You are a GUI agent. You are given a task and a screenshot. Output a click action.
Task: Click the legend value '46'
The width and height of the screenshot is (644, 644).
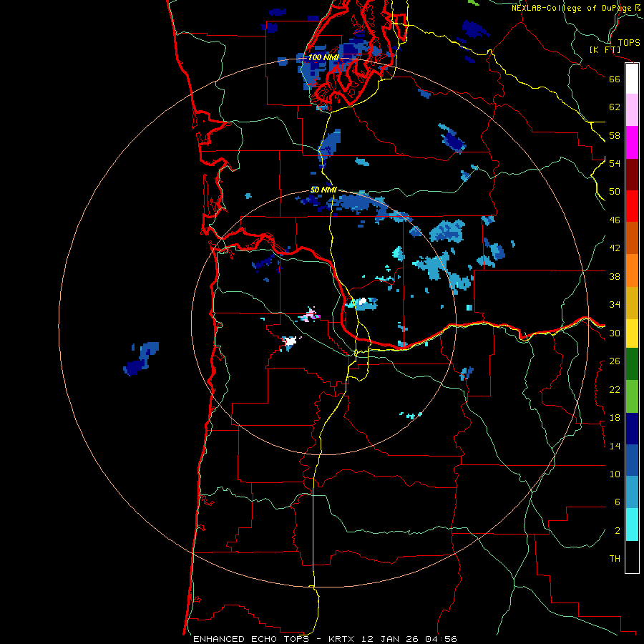point(615,220)
